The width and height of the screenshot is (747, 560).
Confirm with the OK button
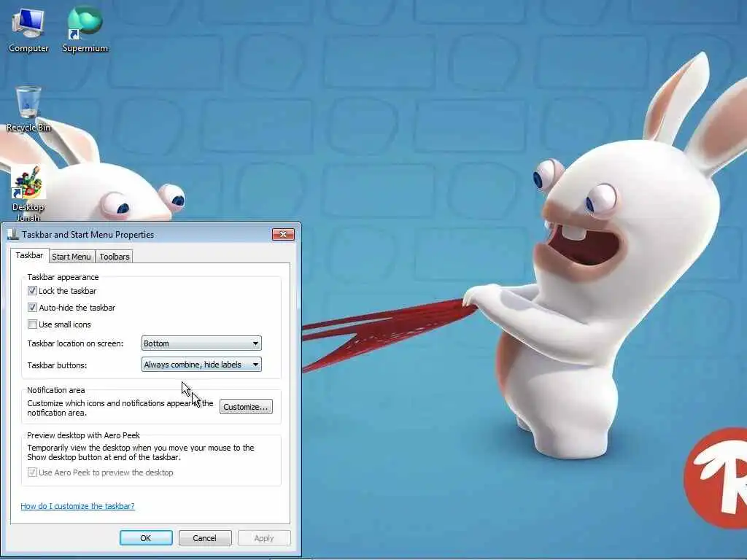[146, 537]
